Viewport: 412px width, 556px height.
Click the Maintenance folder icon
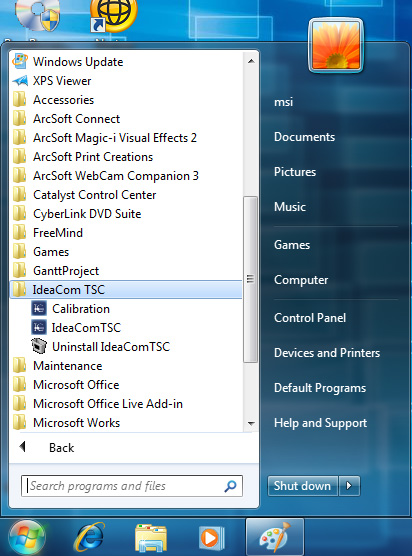(x=20, y=366)
